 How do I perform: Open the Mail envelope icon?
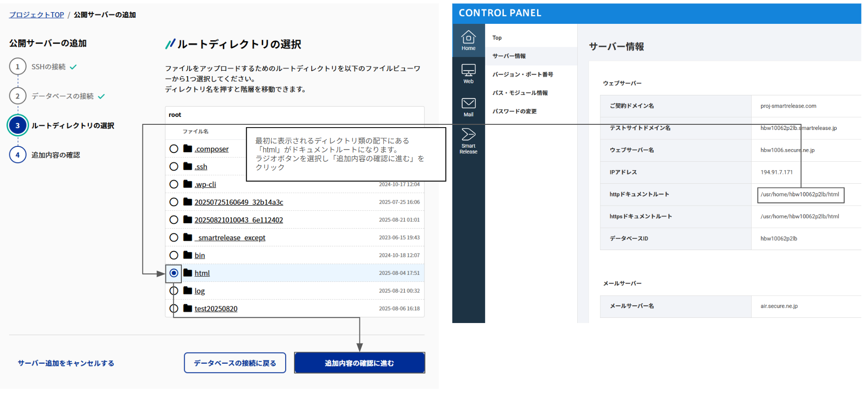(x=468, y=104)
